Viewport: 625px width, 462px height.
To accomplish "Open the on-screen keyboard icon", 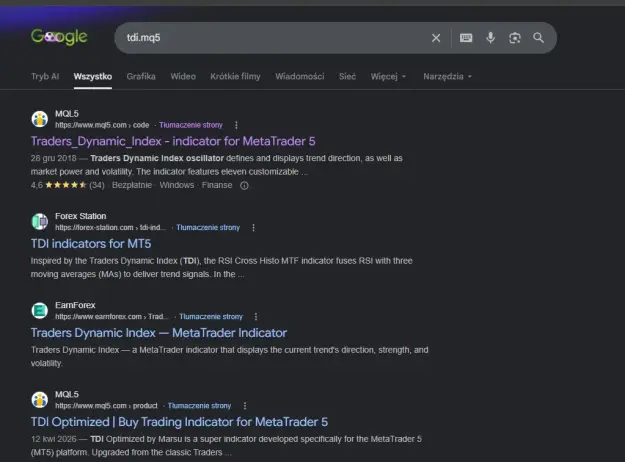I will [466, 38].
